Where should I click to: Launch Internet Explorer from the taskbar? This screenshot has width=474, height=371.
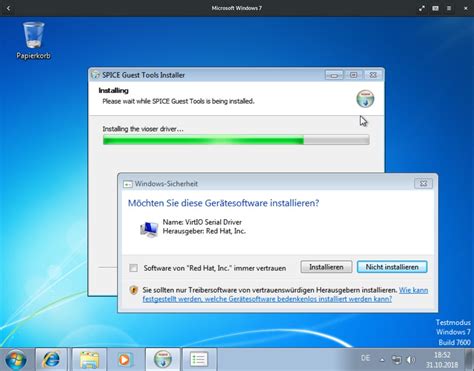pyautogui.click(x=51, y=360)
